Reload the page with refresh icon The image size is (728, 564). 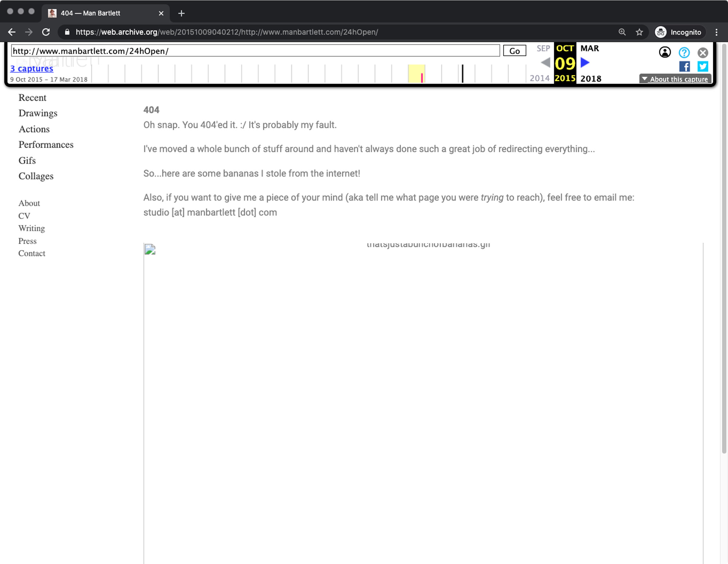tap(46, 32)
